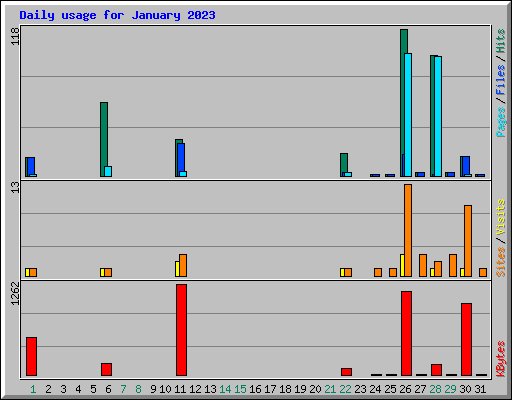Click the green day label '28'

point(435,389)
